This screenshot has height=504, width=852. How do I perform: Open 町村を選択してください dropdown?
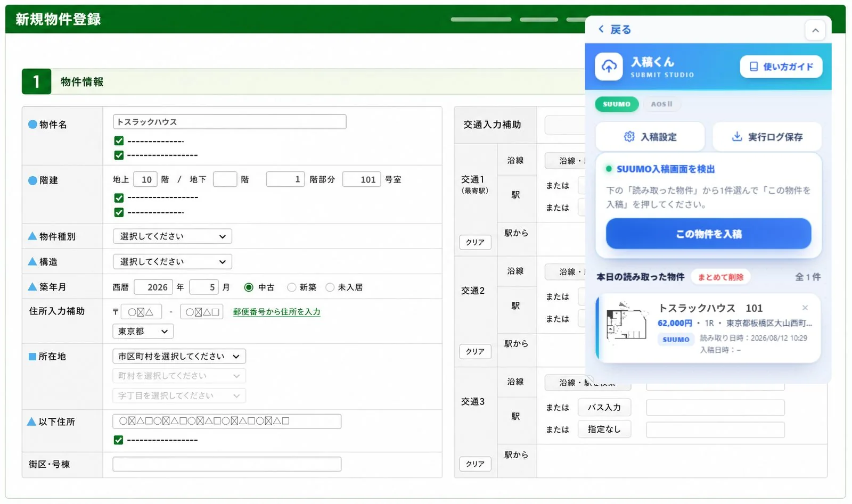click(x=179, y=376)
